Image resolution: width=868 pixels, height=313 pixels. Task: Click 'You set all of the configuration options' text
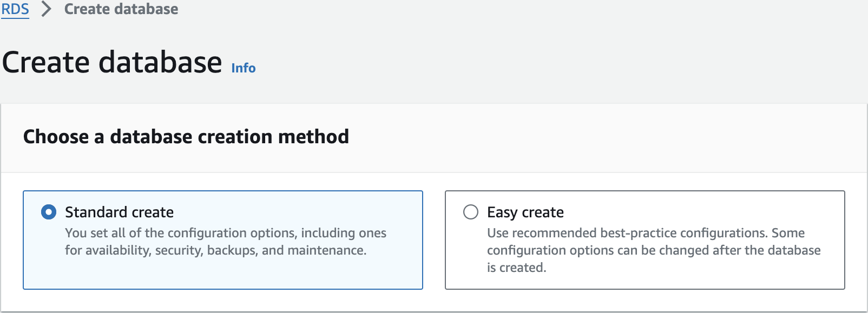(225, 233)
